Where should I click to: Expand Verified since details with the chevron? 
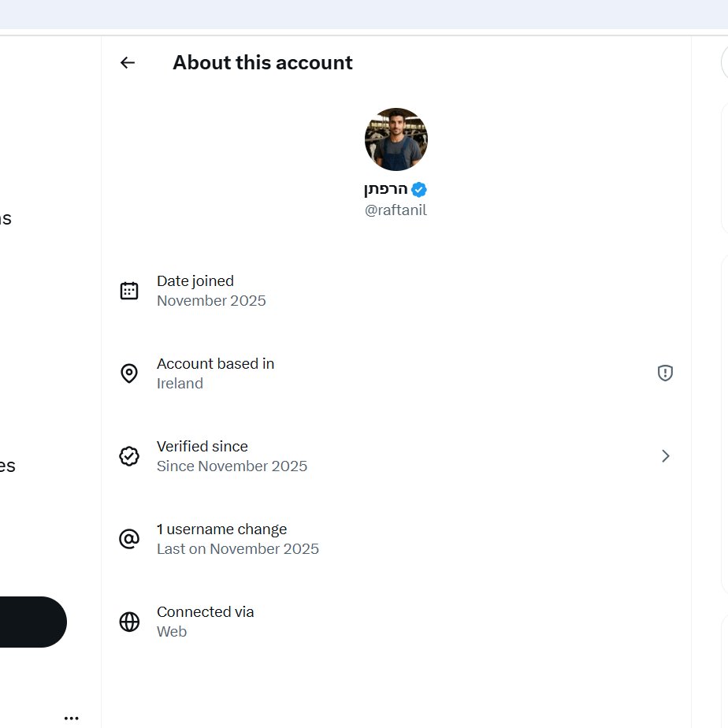point(665,456)
